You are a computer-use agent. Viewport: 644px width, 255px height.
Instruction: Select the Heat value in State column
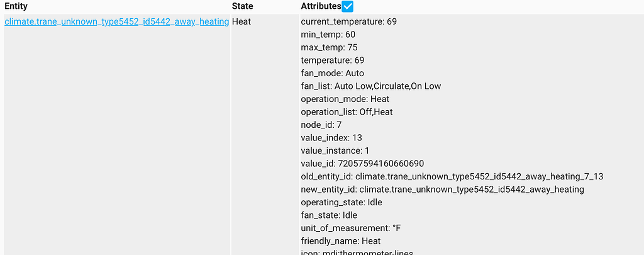pyautogui.click(x=243, y=21)
